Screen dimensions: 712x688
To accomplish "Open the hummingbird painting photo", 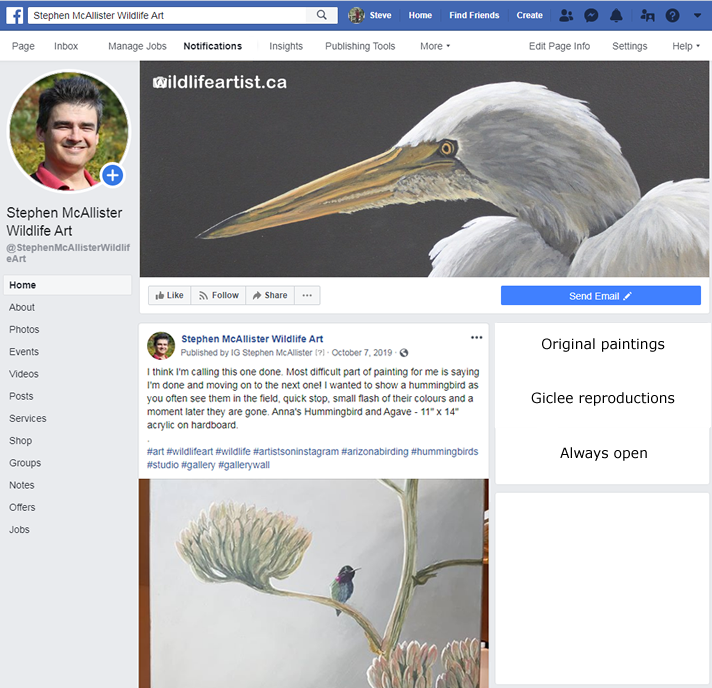I will pyautogui.click(x=313, y=582).
